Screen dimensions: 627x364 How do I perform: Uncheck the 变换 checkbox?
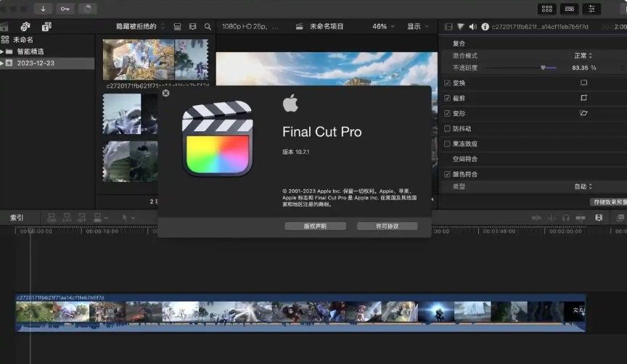447,83
